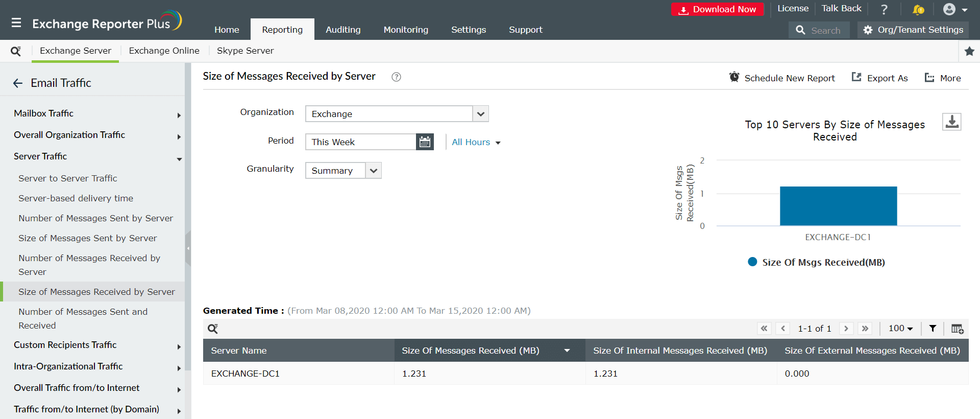Open the Period calendar picker
980x419 pixels.
pos(425,142)
